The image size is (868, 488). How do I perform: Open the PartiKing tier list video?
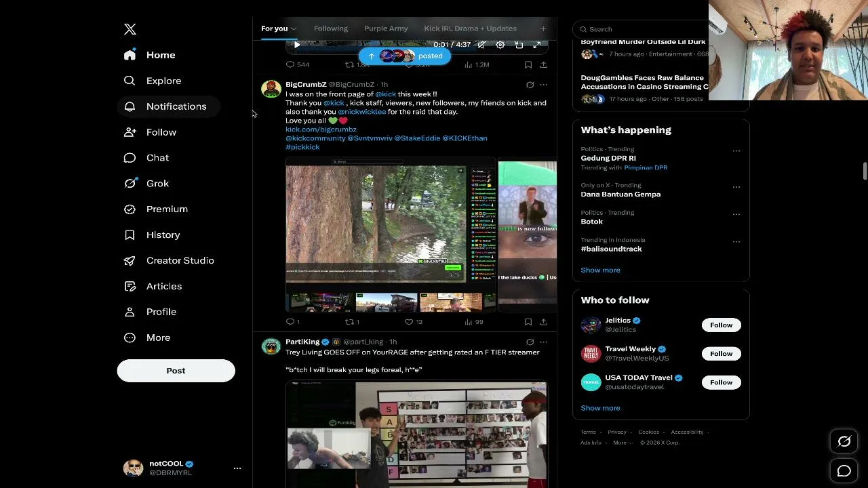pyautogui.click(x=416, y=434)
